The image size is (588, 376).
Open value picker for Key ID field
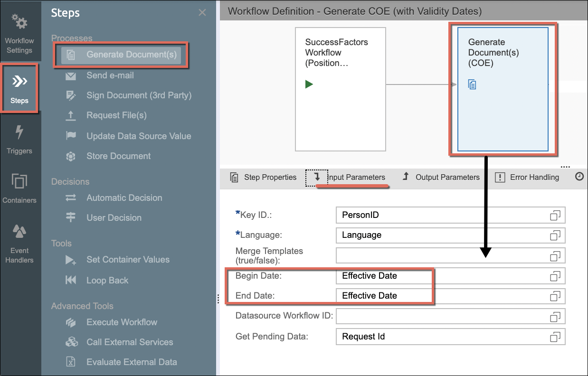click(555, 215)
